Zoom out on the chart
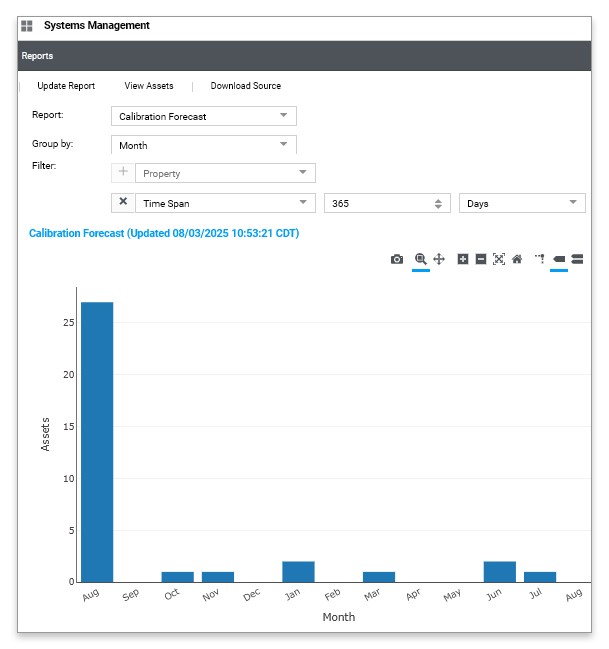 pos(481,260)
